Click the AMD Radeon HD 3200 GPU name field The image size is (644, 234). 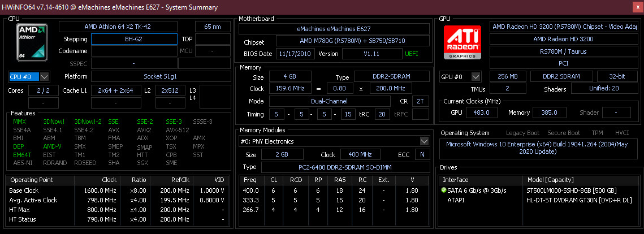click(563, 40)
